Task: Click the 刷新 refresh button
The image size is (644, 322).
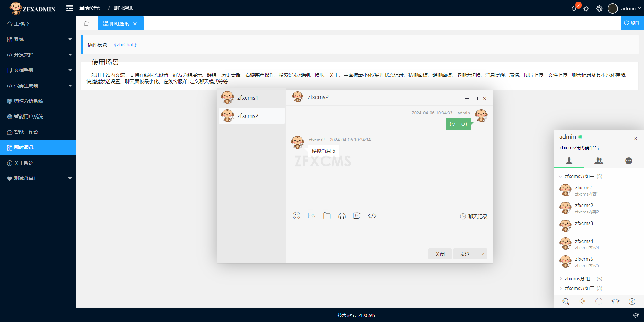Action: [632, 23]
